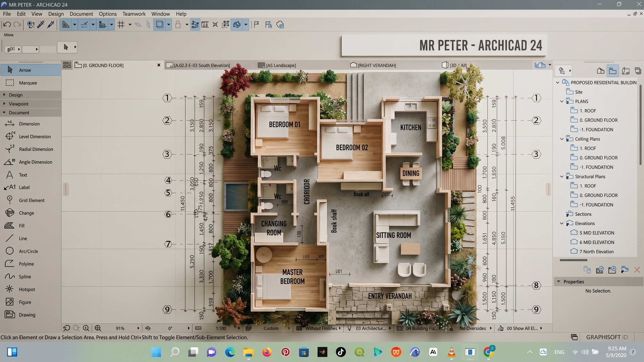Viewport: 644px width, 362px height.
Task: Toggle the lock icon in toolbar
Action: click(178, 25)
